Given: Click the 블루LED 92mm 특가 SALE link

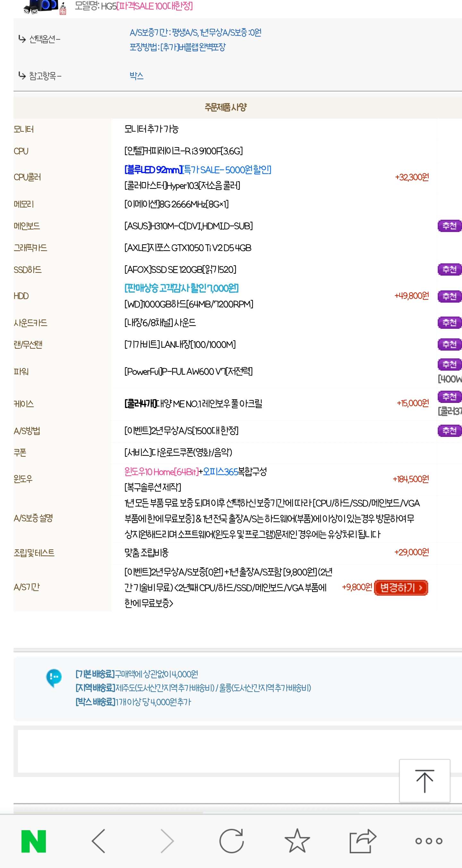Looking at the screenshot, I should coord(198,170).
